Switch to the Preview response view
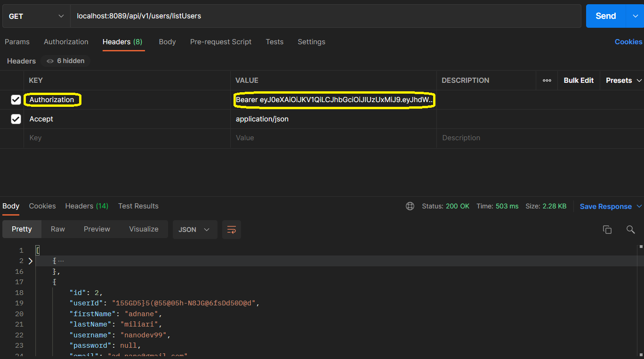The image size is (644, 359). tap(97, 229)
